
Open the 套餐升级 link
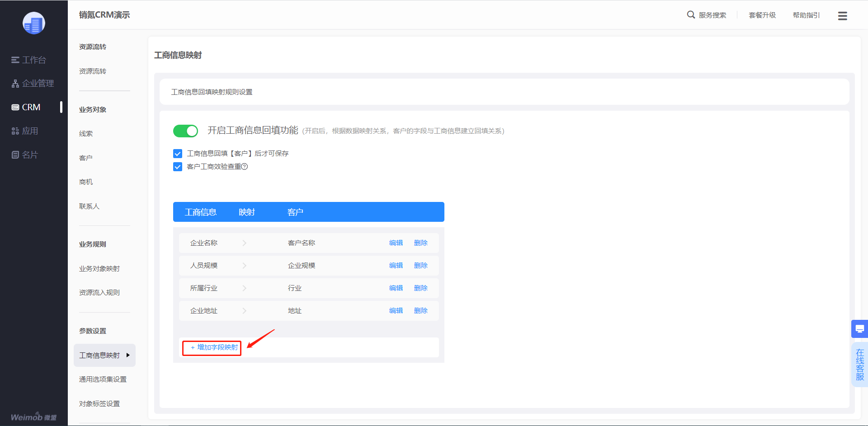[x=762, y=15]
